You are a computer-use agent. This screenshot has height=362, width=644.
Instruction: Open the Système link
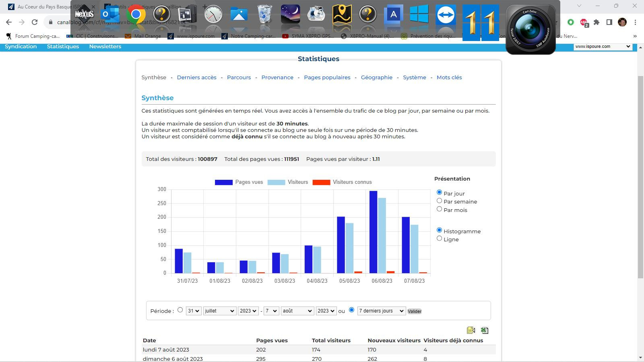pos(415,77)
